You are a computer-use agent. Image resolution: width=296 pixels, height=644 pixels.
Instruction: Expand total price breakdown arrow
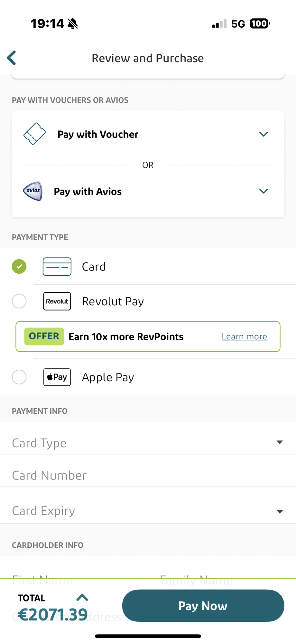(x=82, y=598)
